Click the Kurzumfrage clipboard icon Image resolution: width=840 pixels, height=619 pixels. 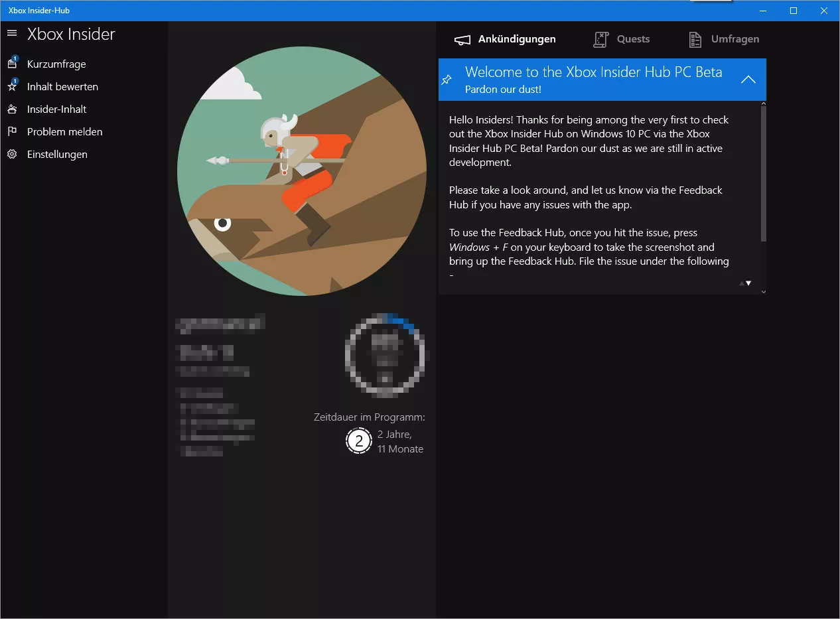click(x=12, y=64)
